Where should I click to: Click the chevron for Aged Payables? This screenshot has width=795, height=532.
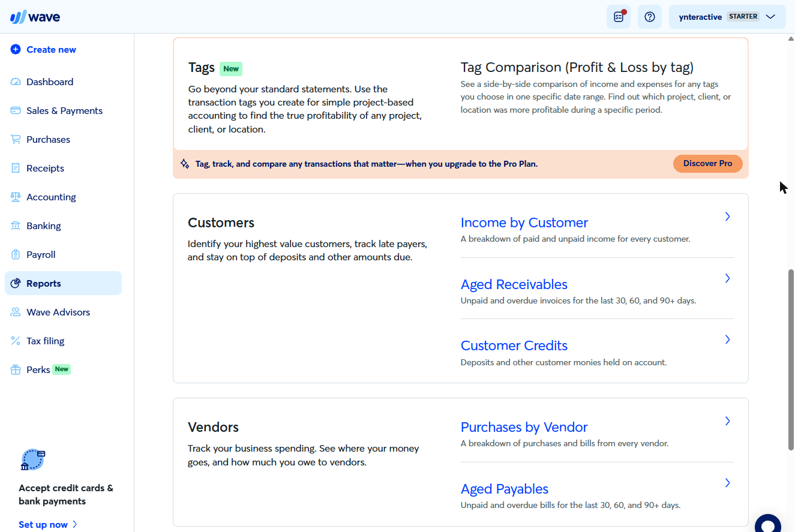pos(727,483)
